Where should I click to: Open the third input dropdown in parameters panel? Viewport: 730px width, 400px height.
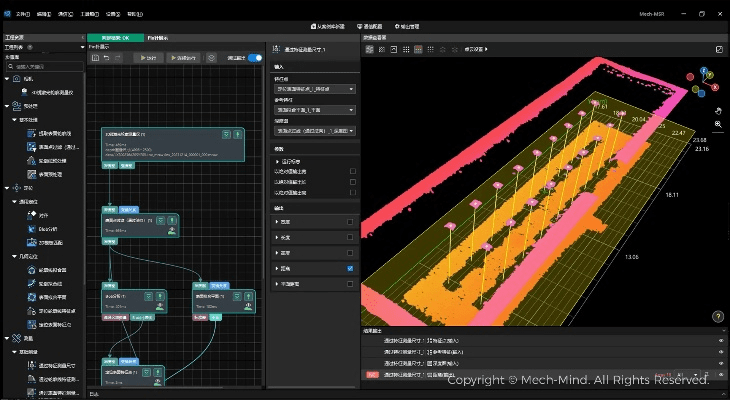tap(315, 131)
